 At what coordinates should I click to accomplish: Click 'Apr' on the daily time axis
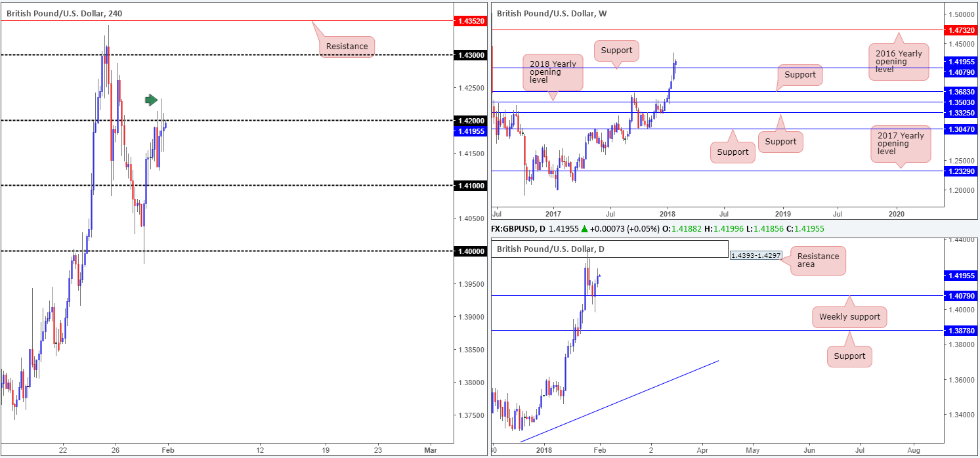[702, 451]
